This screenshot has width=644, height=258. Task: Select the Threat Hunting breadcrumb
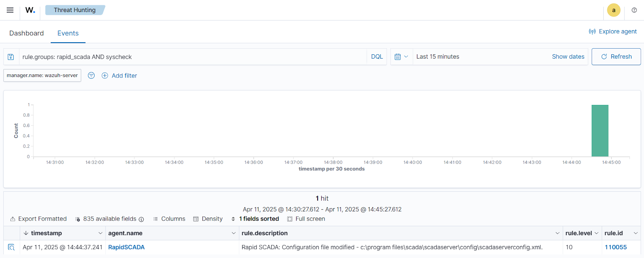pos(75,10)
